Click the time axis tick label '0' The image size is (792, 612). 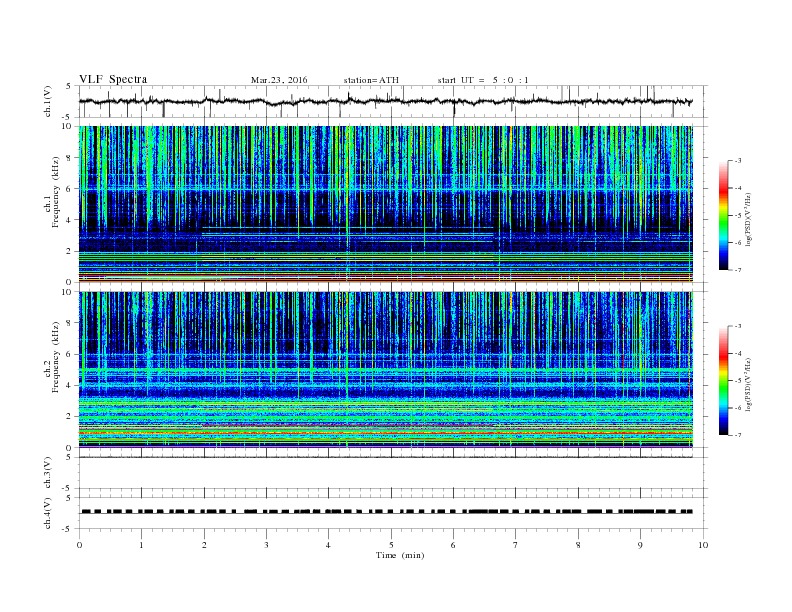pos(79,545)
